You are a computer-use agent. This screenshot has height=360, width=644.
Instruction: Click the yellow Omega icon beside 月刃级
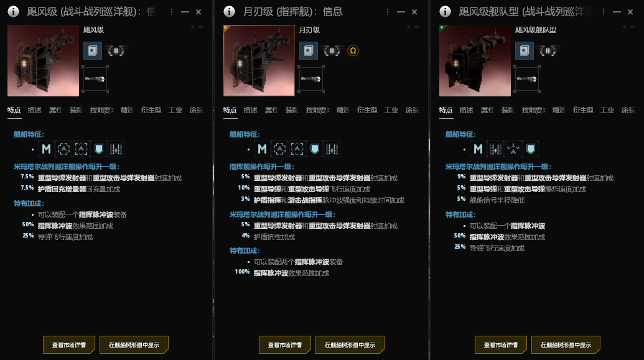pos(353,51)
